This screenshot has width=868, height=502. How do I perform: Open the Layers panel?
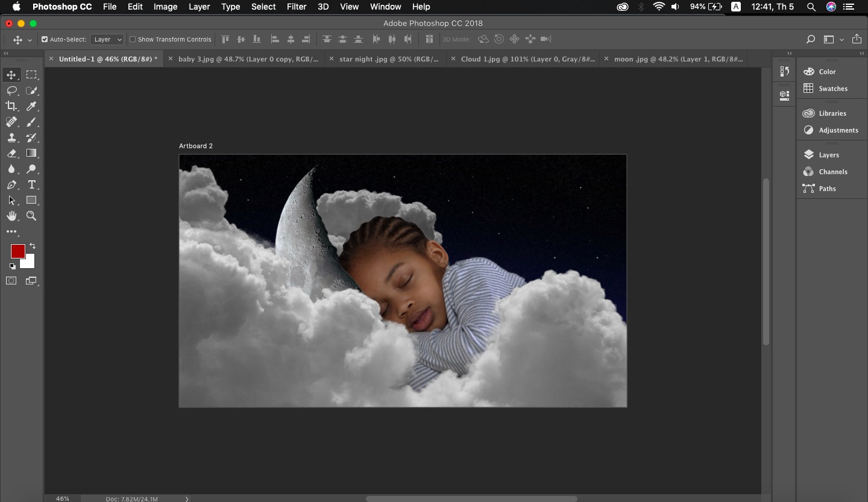click(829, 155)
